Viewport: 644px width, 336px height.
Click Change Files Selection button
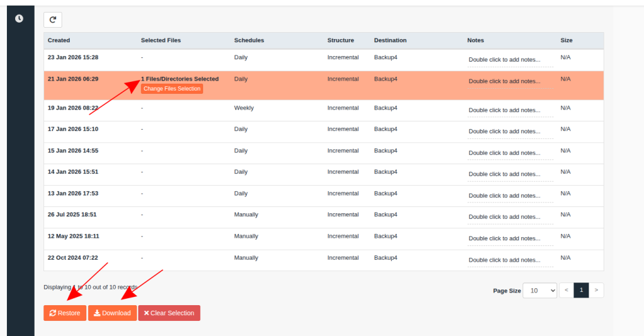[172, 89]
